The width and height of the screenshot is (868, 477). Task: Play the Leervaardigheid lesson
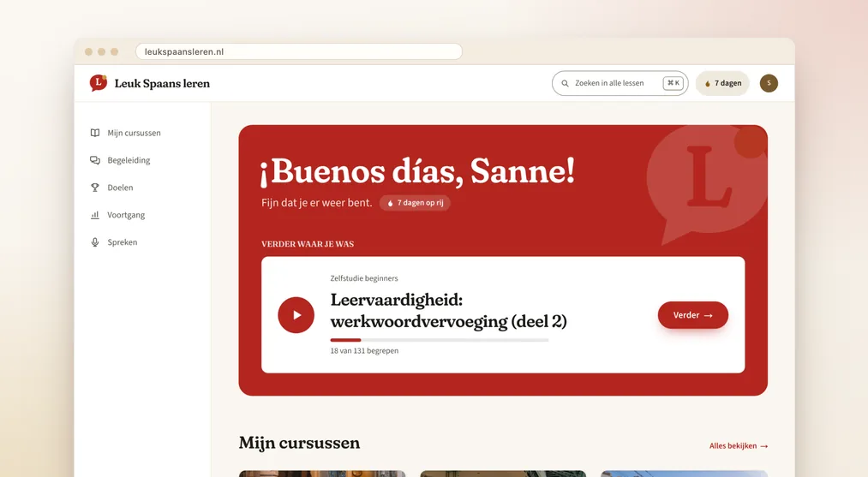pyautogui.click(x=296, y=315)
